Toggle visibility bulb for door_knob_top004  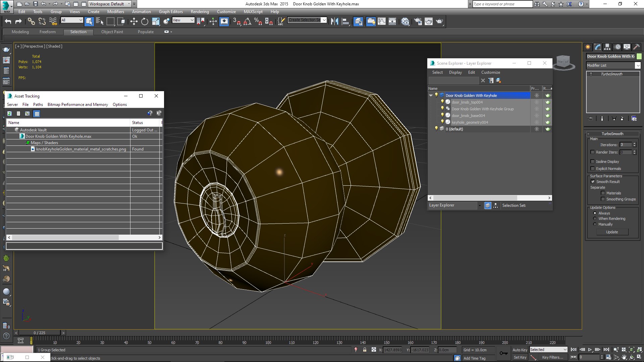coord(442,102)
